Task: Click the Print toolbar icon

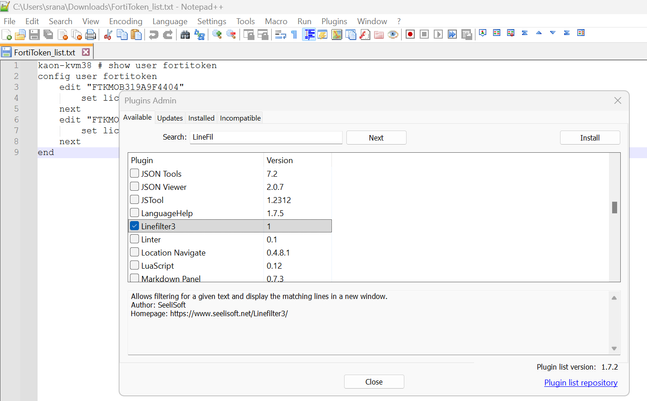Action: click(91, 34)
